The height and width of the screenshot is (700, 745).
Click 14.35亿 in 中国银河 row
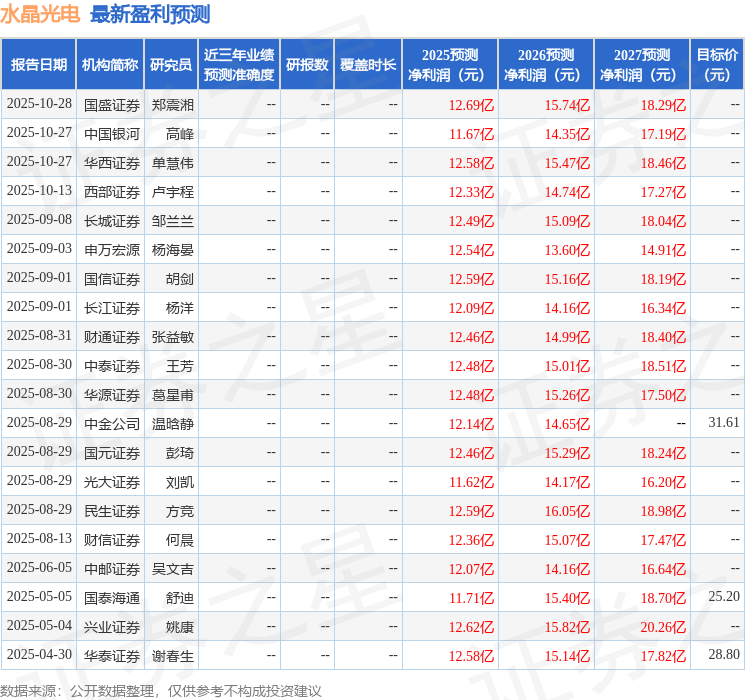coord(567,134)
